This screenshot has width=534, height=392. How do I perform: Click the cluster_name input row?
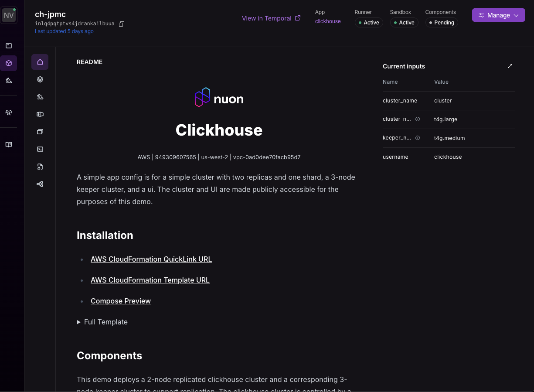(x=449, y=101)
